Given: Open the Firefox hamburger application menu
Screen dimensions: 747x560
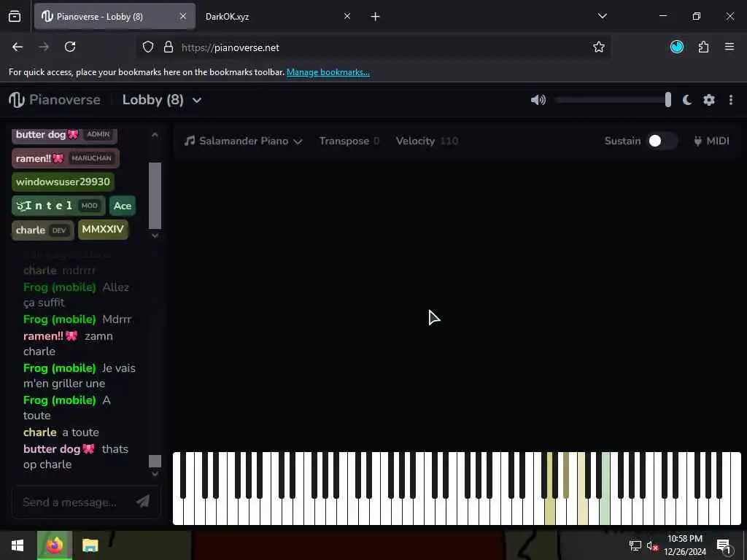Looking at the screenshot, I should pyautogui.click(x=729, y=47).
